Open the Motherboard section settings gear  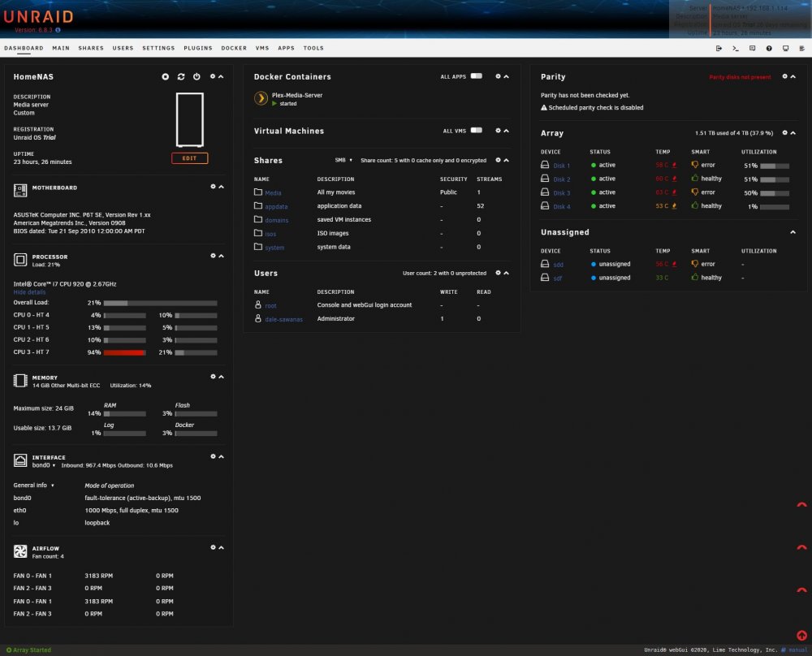pyautogui.click(x=213, y=187)
